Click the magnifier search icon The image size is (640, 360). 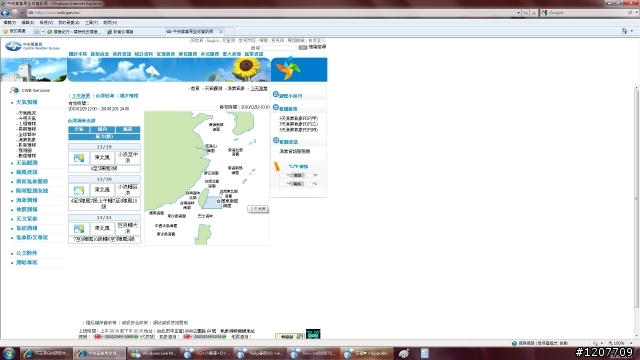coord(631,13)
